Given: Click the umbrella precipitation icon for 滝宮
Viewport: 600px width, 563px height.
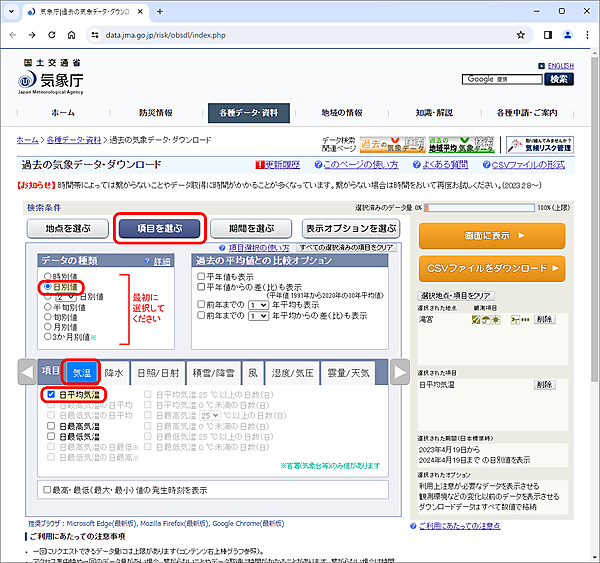Looking at the screenshot, I should coord(486,320).
